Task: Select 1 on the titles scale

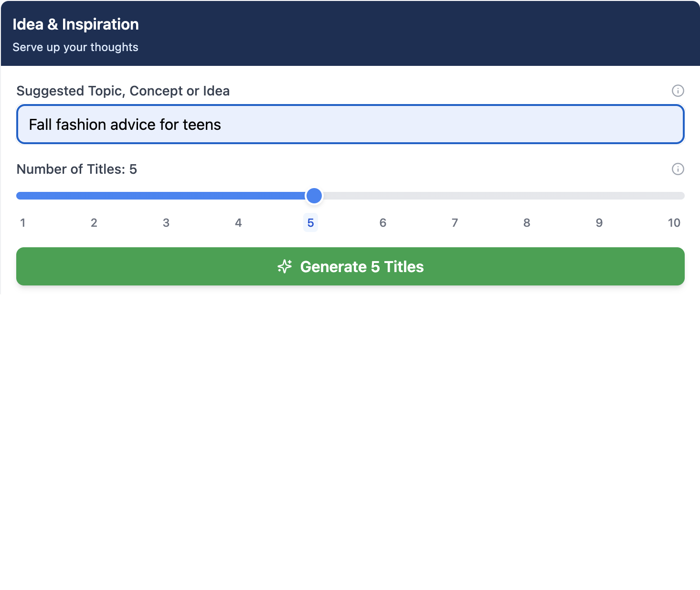Action: (22, 222)
